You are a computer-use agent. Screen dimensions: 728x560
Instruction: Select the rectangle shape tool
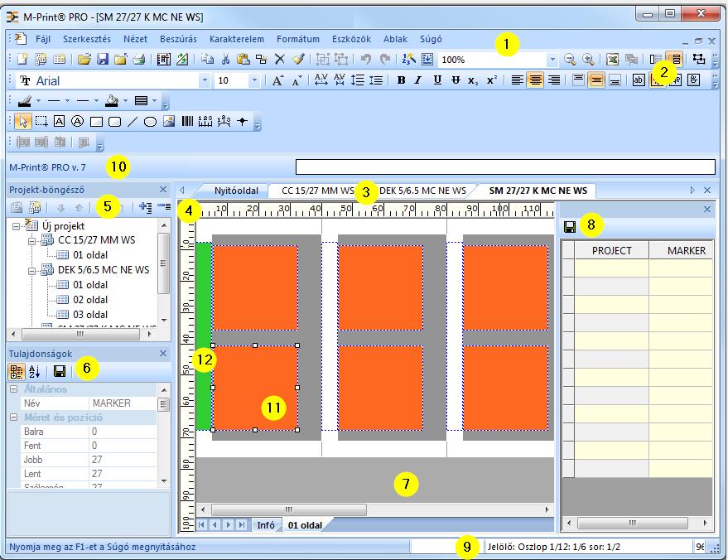click(x=96, y=122)
